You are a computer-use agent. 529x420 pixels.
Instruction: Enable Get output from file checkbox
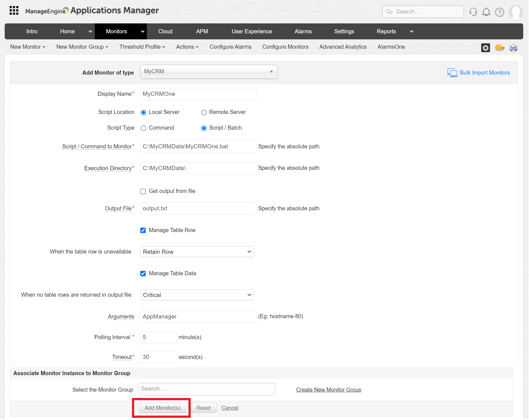(143, 192)
